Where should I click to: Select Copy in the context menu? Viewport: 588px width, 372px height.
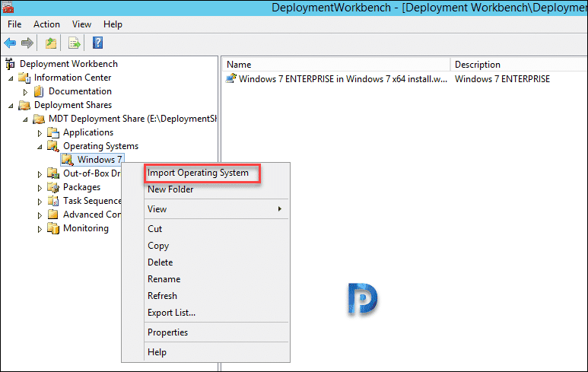[216, 246]
